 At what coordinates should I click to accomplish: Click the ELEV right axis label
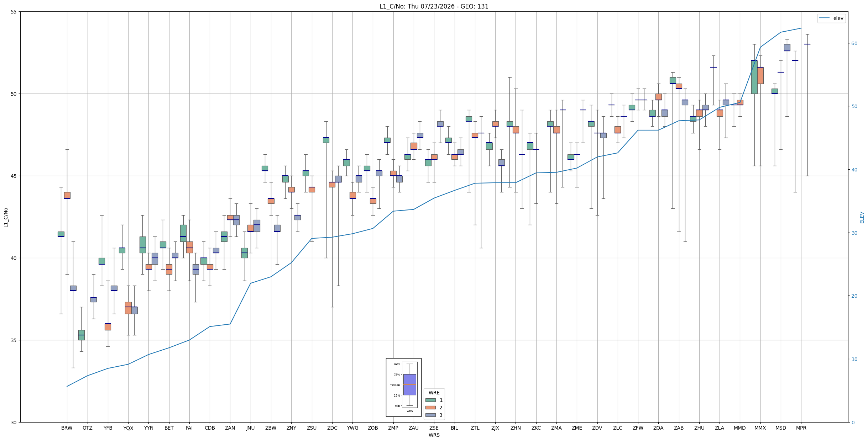pyautogui.click(x=862, y=217)
